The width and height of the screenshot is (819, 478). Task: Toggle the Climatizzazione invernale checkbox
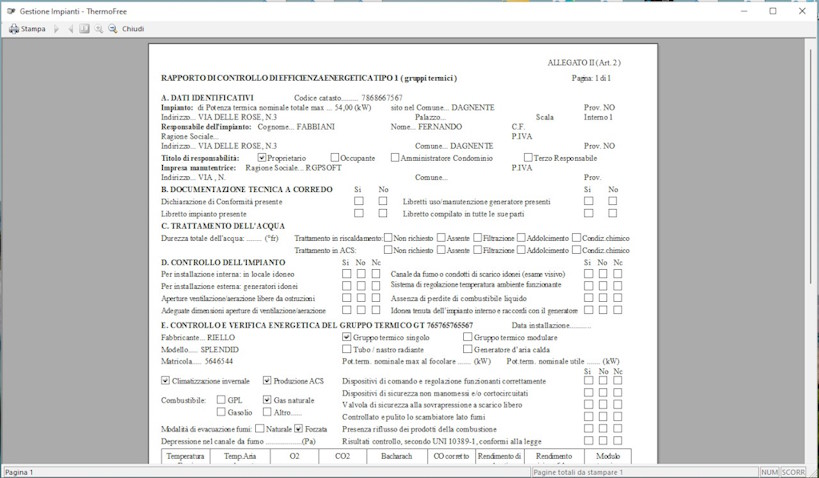(x=165, y=380)
